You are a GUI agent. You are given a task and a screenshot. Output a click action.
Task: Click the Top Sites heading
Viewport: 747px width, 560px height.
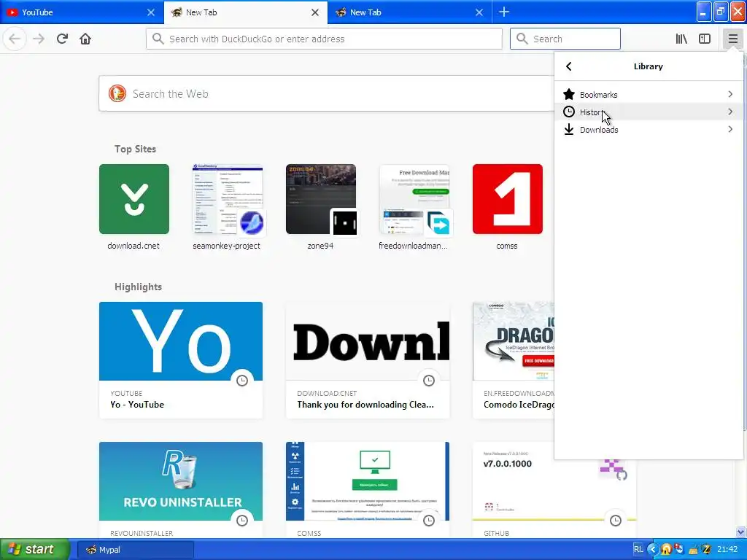(x=135, y=149)
